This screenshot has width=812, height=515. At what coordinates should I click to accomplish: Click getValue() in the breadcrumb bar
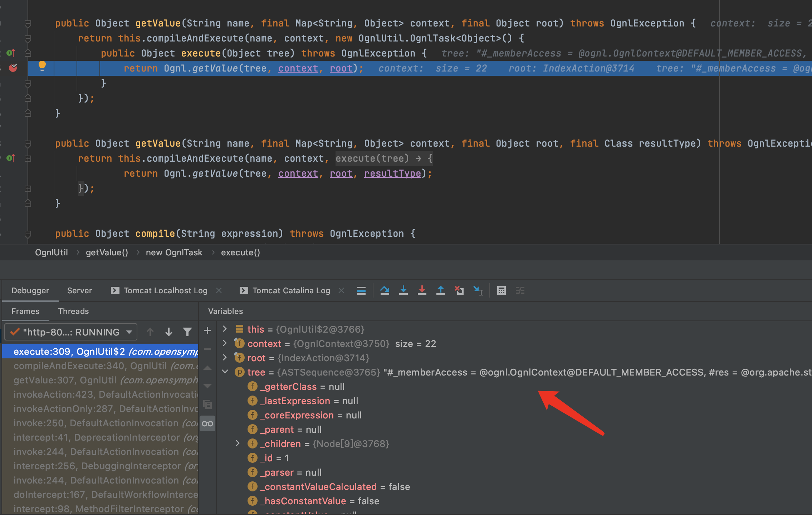(107, 252)
